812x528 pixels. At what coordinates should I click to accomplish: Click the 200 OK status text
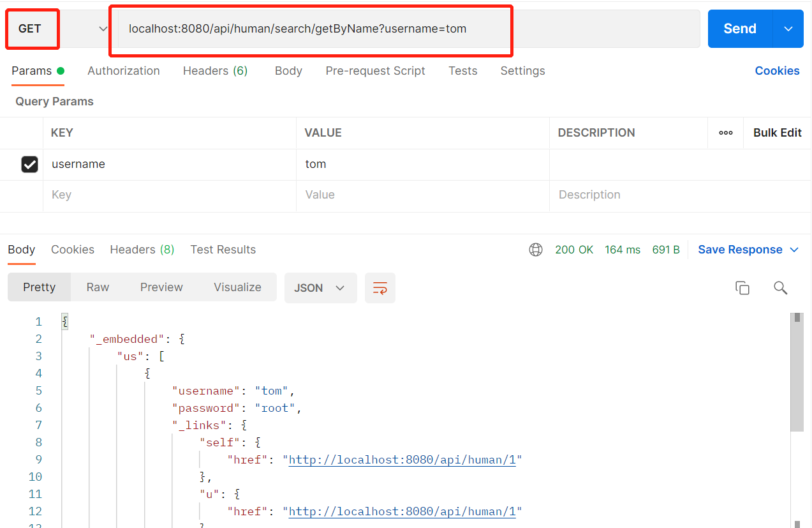[x=574, y=250]
